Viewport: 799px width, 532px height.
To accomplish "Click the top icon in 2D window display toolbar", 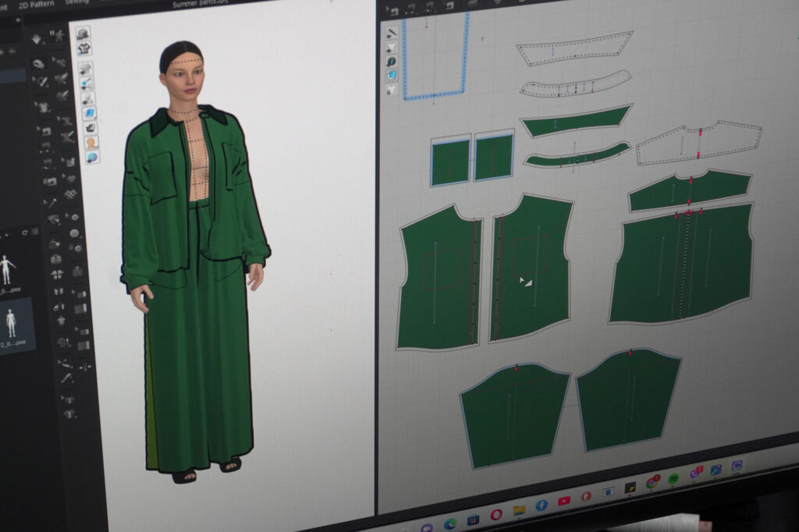I will coord(392,33).
